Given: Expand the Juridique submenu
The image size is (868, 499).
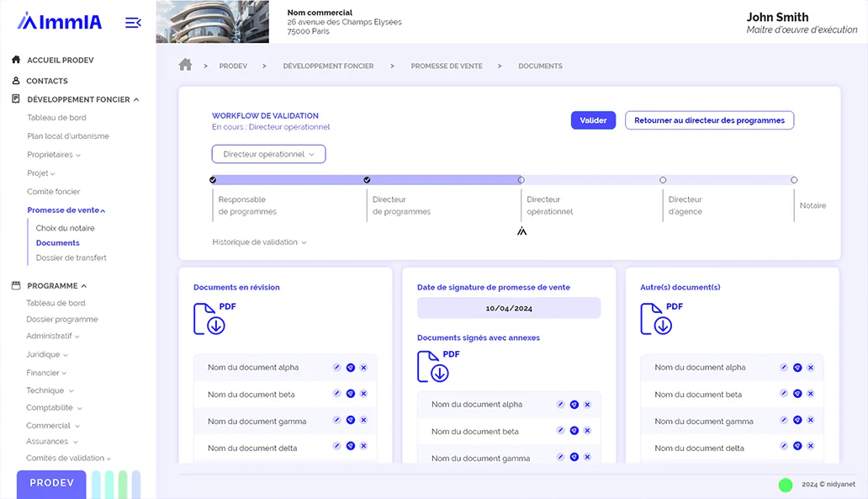Looking at the screenshot, I should [66, 355].
